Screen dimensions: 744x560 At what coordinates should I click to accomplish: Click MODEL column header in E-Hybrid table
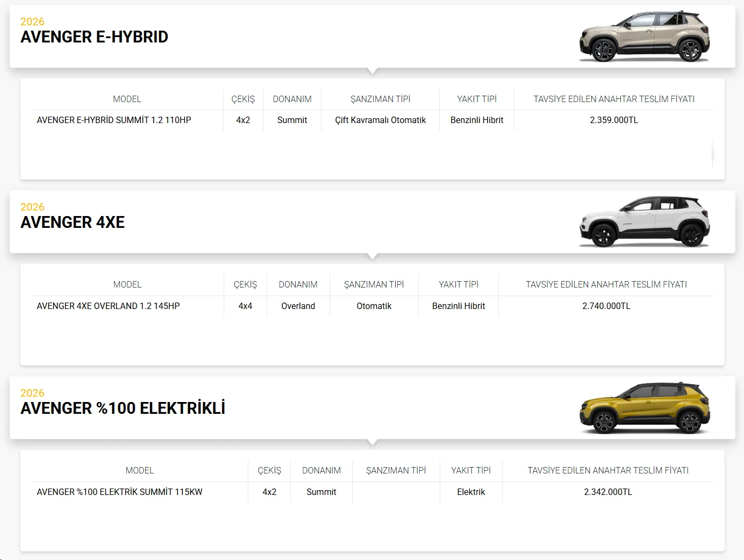pos(127,99)
